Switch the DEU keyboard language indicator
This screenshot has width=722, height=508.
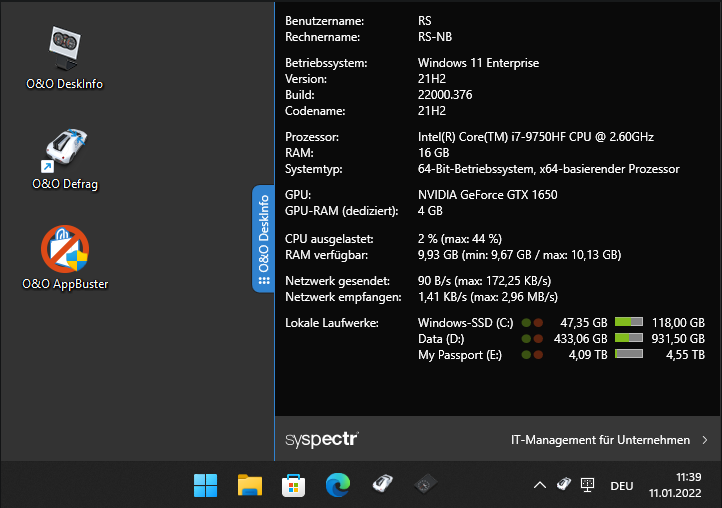tap(622, 486)
